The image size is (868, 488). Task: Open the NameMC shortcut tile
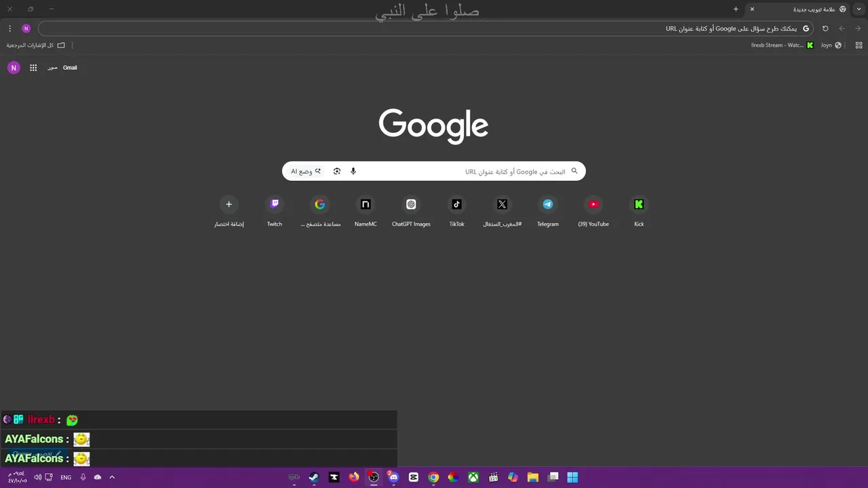[x=366, y=204]
